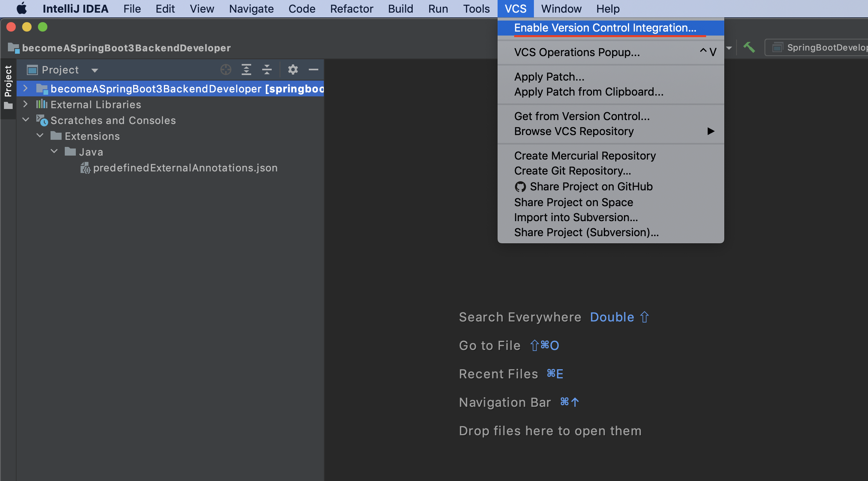Click the Project tool window sidebar tab
This screenshot has width=868, height=481.
[8, 81]
